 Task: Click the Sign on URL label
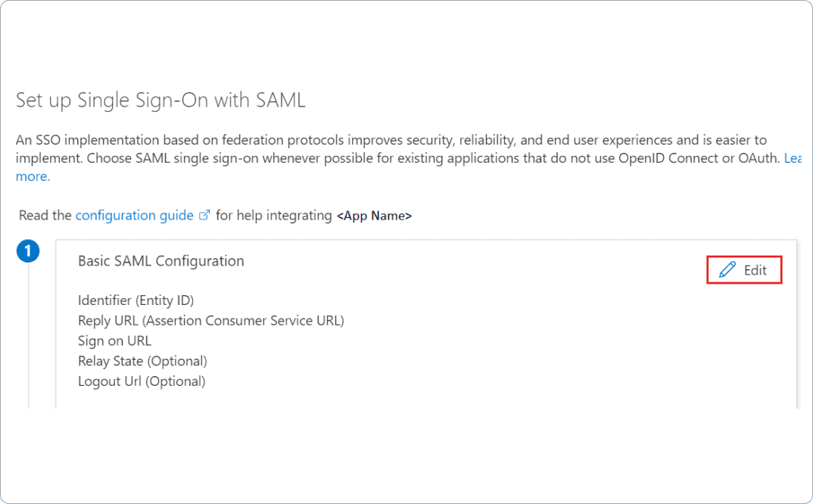coord(114,341)
